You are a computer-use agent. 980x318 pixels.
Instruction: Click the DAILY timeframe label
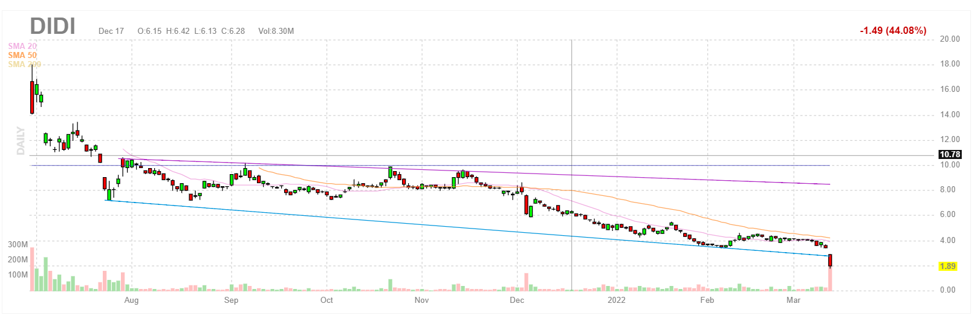21,140
